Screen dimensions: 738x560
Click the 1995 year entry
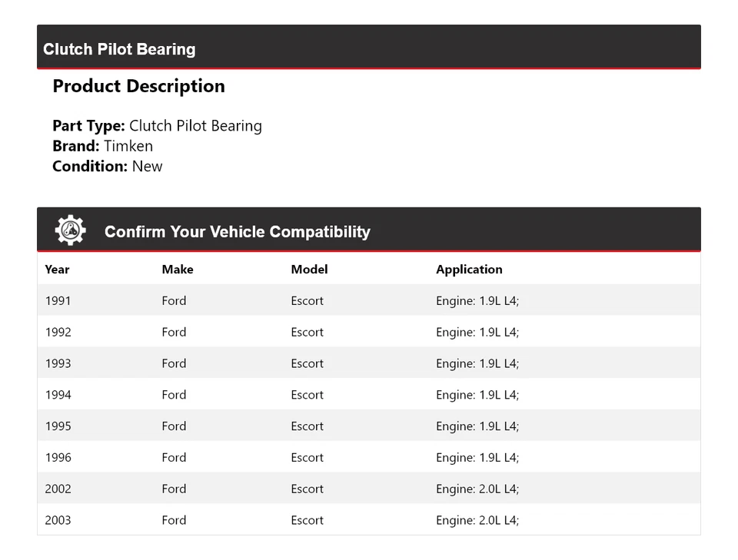point(58,426)
